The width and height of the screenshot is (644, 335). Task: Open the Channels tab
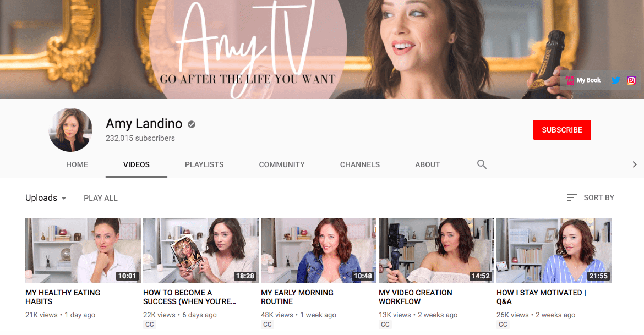360,164
